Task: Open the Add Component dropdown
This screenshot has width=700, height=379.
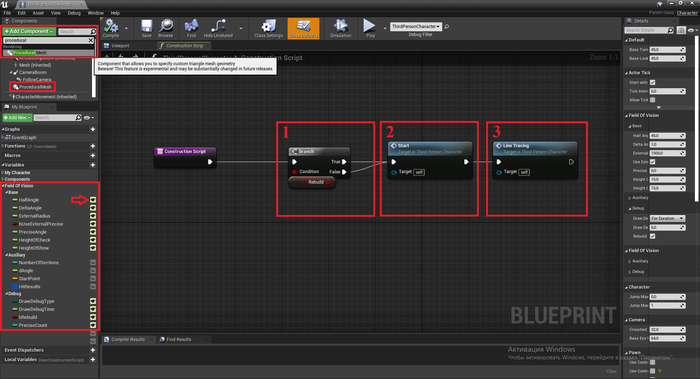Action: tap(29, 31)
